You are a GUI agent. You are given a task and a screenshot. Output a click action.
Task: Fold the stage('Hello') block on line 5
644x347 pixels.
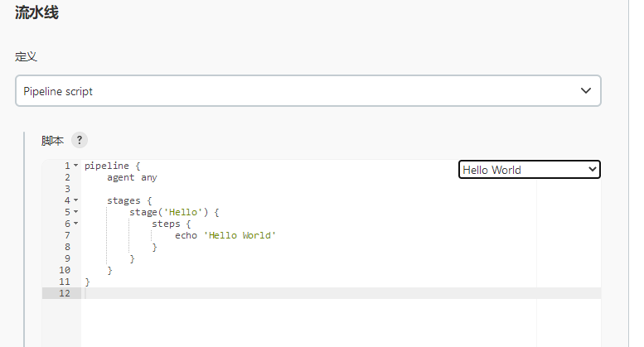tap(76, 212)
